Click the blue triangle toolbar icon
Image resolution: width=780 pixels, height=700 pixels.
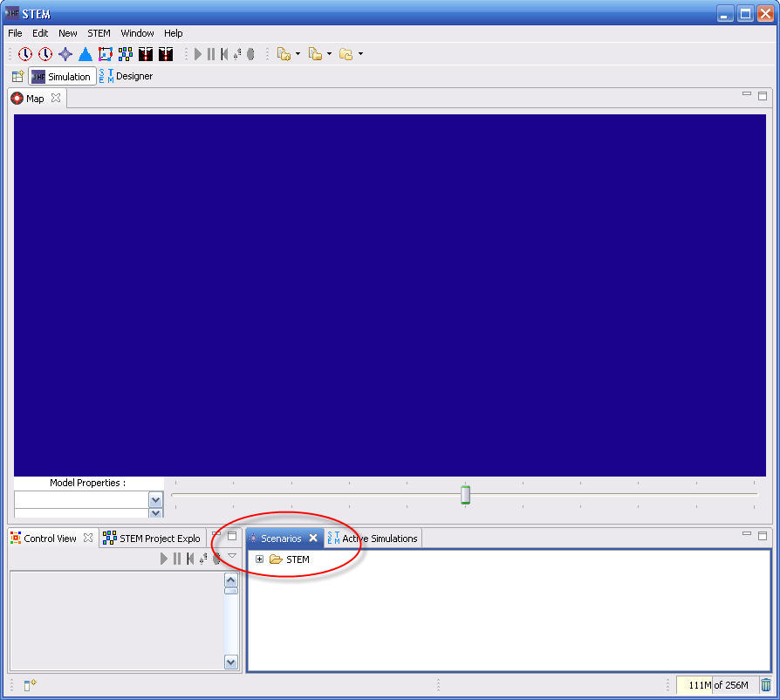click(x=86, y=54)
